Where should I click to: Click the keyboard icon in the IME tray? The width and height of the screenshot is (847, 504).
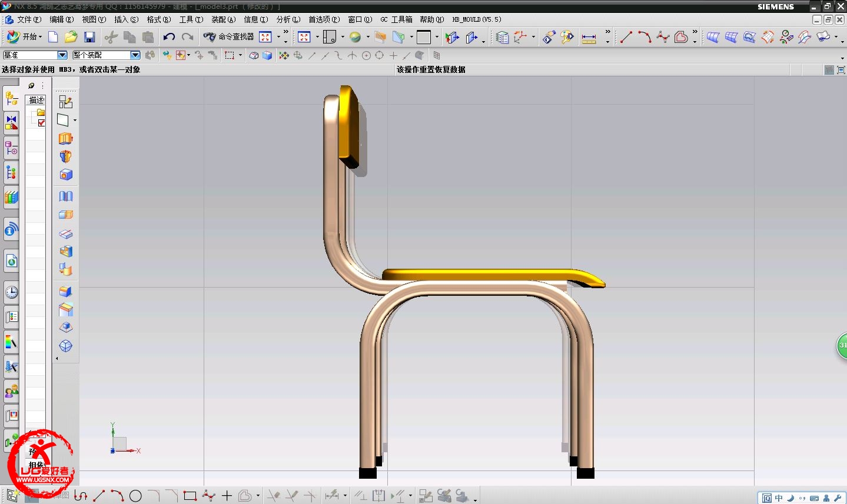coord(814,498)
